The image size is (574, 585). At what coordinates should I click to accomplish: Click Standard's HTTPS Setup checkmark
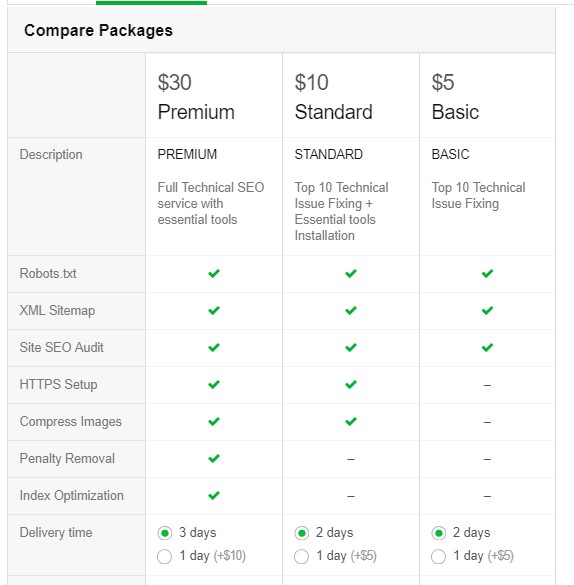pyautogui.click(x=351, y=384)
